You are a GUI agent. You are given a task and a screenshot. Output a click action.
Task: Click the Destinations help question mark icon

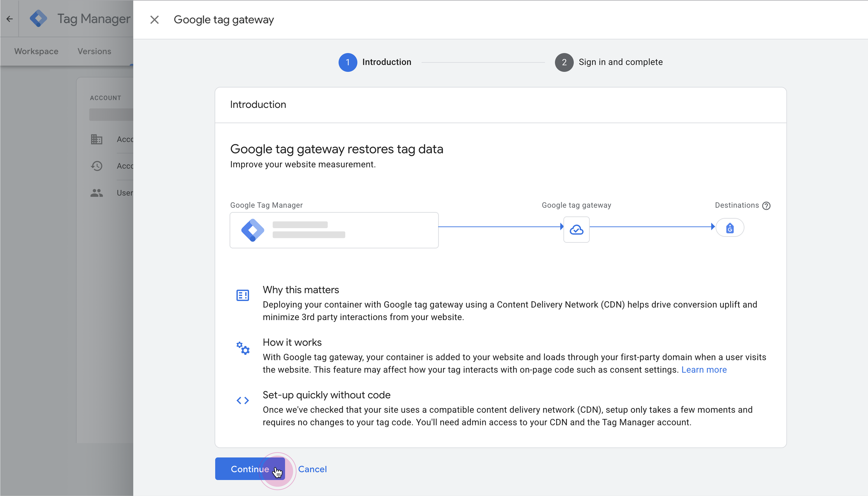[766, 206]
